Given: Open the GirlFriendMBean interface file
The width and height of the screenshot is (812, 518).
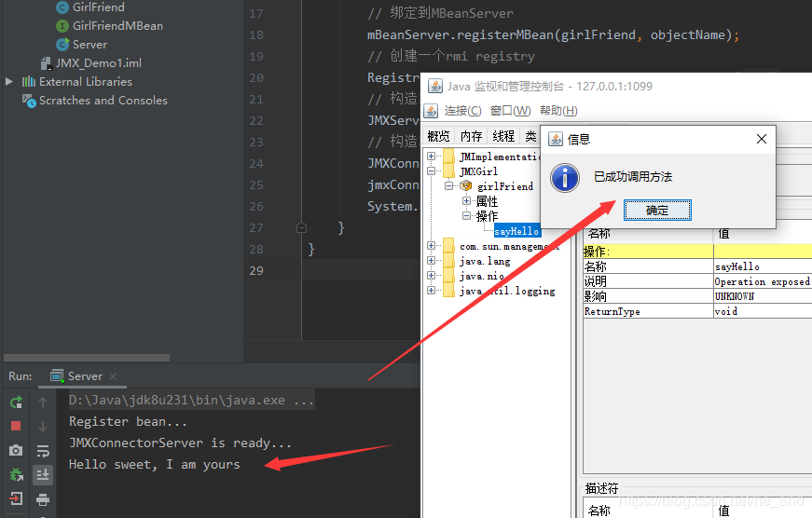Looking at the screenshot, I should tap(117, 26).
